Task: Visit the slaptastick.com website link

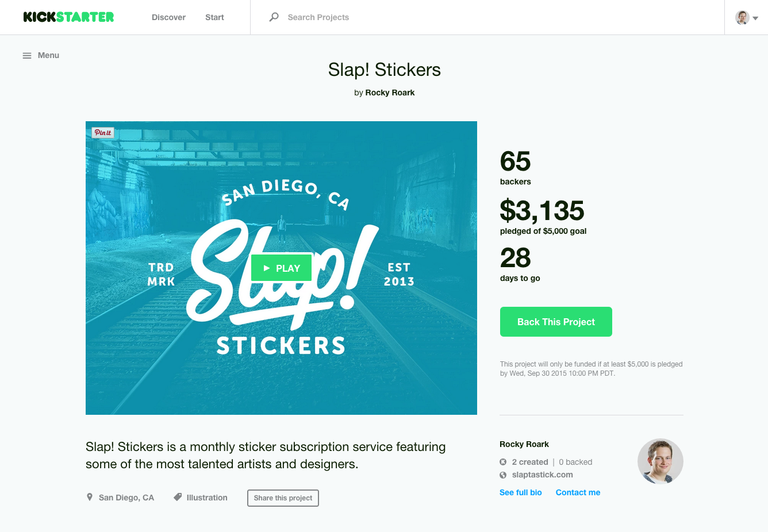Action: 542,475
